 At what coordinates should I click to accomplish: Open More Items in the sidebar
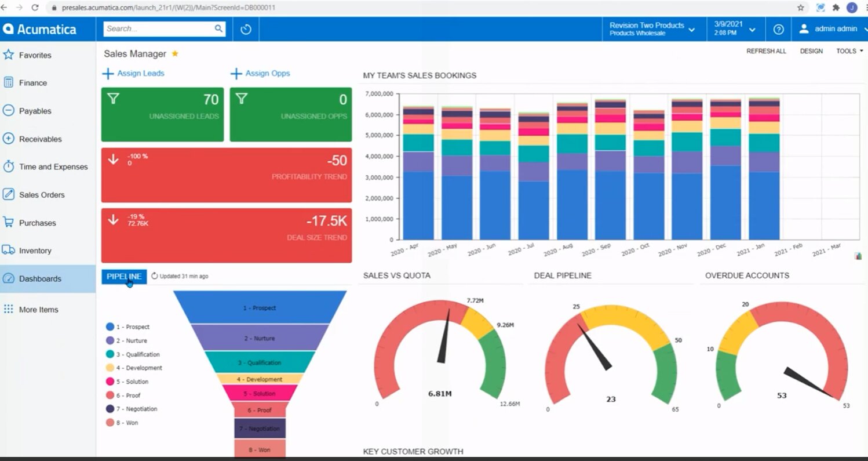tap(38, 310)
